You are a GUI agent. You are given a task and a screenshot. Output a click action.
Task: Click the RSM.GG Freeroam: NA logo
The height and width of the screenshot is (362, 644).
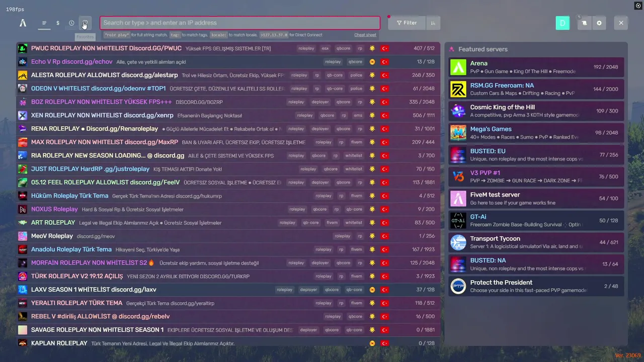[458, 89]
